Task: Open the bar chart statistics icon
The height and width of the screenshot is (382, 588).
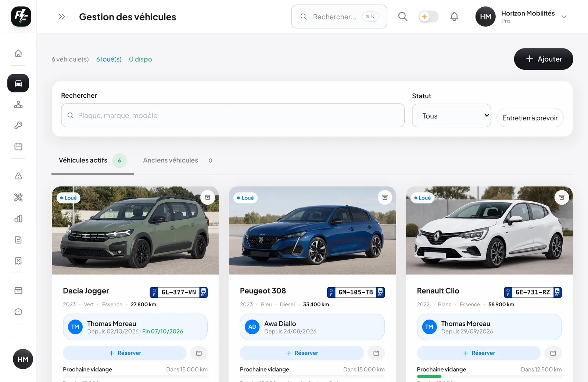Action: pos(18,219)
